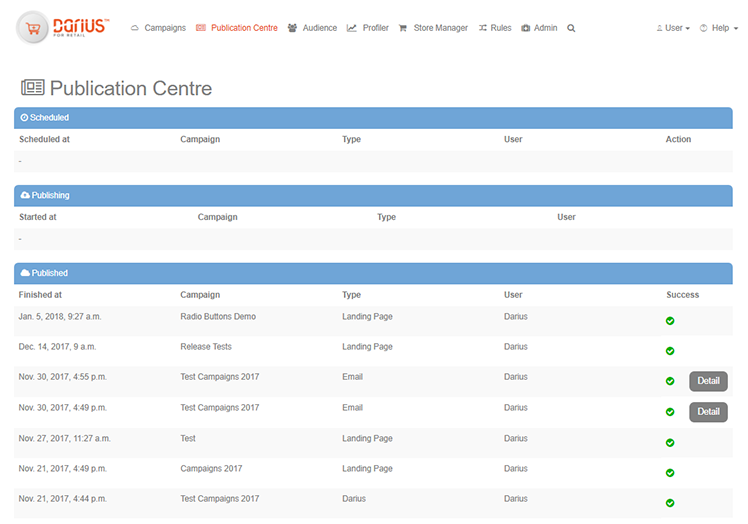Viewport: 748px width, 524px height.
Task: Click the Published section header
Action: coord(373,273)
